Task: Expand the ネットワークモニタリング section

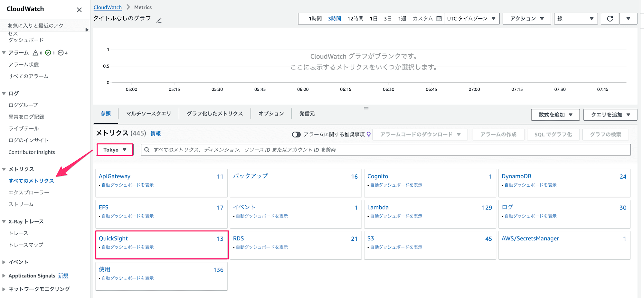Action: click(4, 289)
